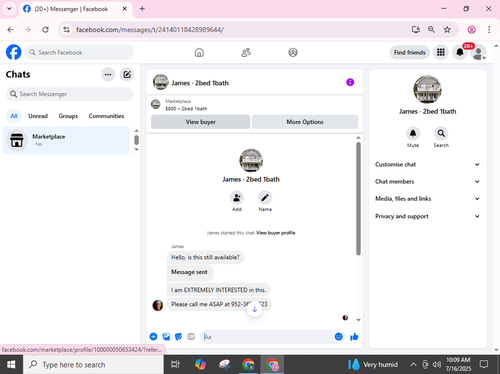Open the notifications bell

(x=460, y=52)
